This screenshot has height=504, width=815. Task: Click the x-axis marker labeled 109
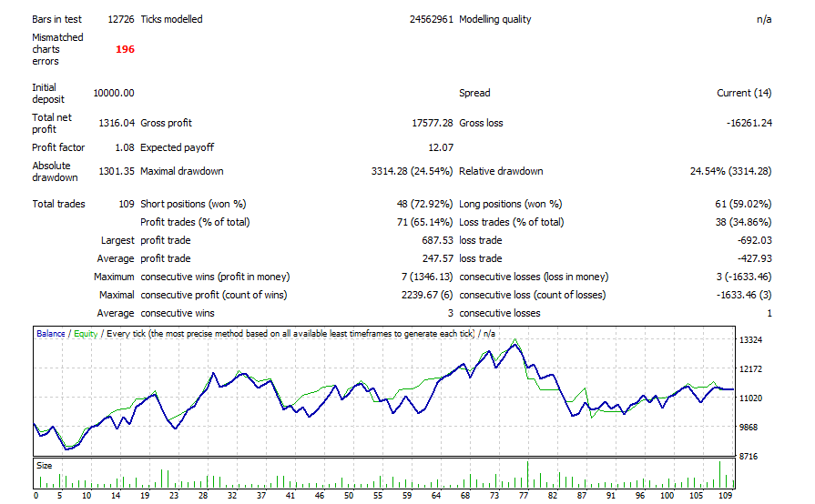coord(726,496)
